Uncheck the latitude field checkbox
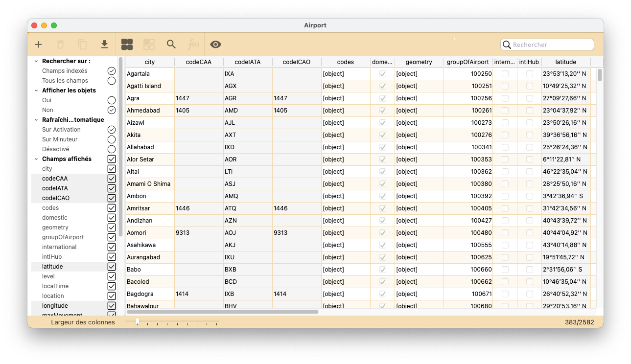The width and height of the screenshot is (631, 364). (x=112, y=267)
